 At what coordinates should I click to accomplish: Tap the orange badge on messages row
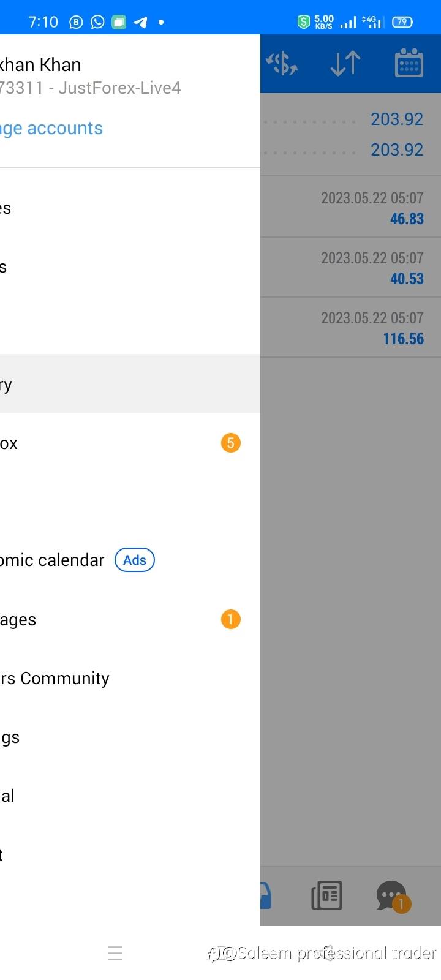point(230,619)
